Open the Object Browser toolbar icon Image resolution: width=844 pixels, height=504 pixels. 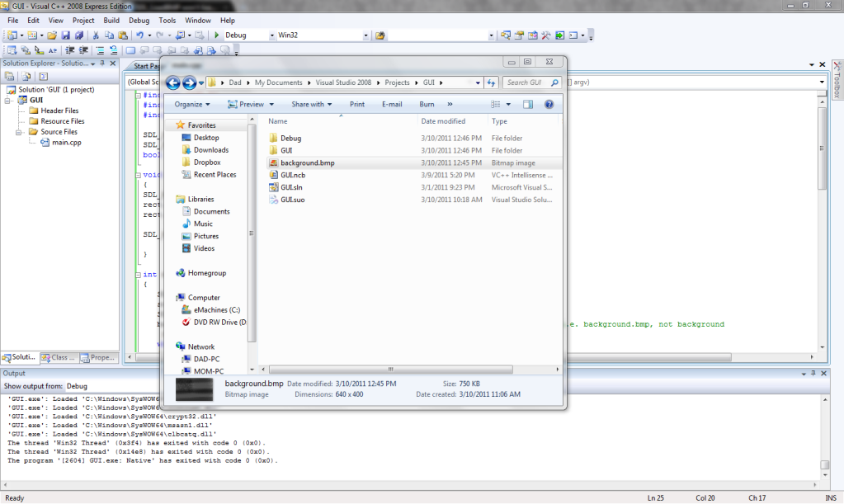[532, 35]
